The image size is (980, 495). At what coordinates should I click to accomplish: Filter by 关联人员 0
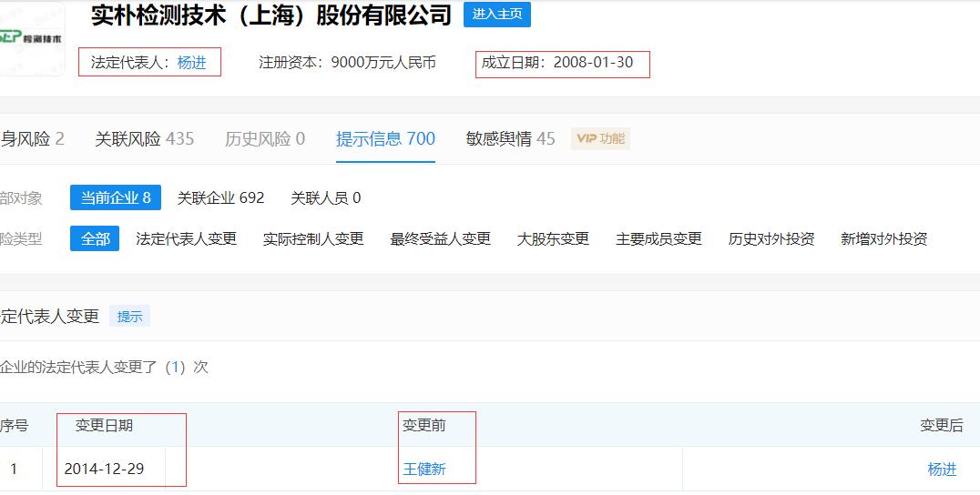[326, 197]
